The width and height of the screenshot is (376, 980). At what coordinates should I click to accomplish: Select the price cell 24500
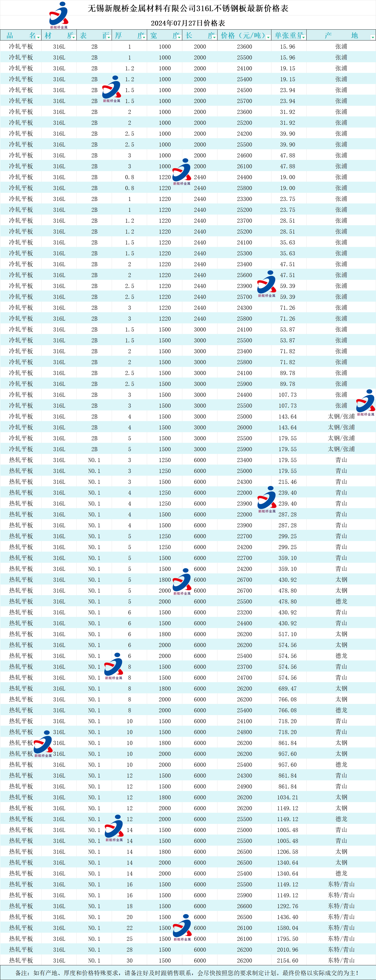point(244,90)
